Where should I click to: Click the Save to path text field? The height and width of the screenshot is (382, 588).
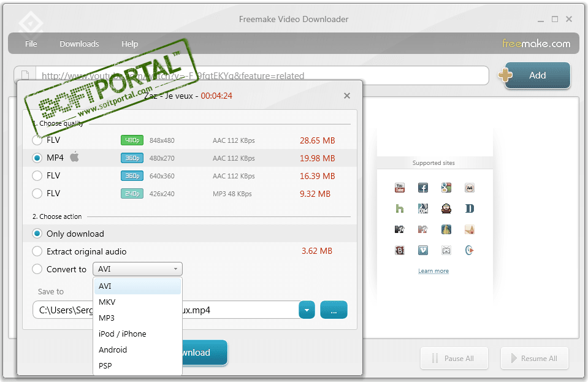point(166,310)
